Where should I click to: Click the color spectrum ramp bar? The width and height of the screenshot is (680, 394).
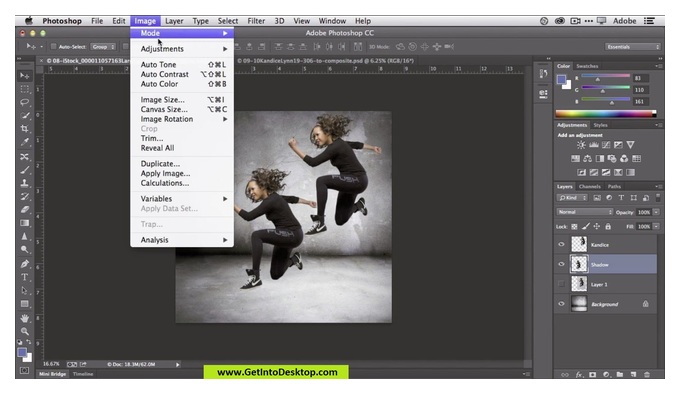tap(606, 114)
